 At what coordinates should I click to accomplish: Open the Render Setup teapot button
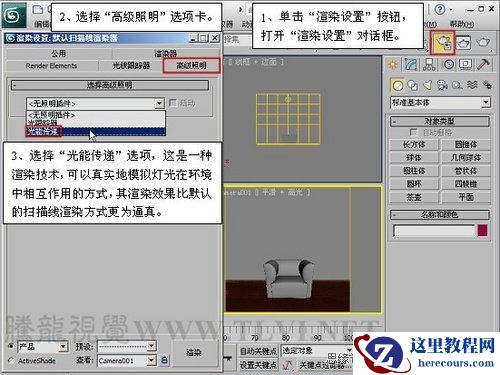click(442, 42)
